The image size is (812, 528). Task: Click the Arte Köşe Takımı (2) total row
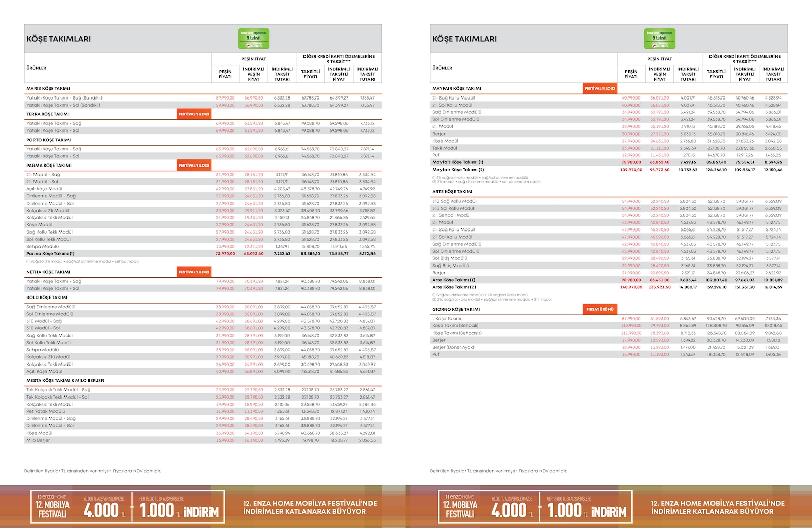coord(609,287)
